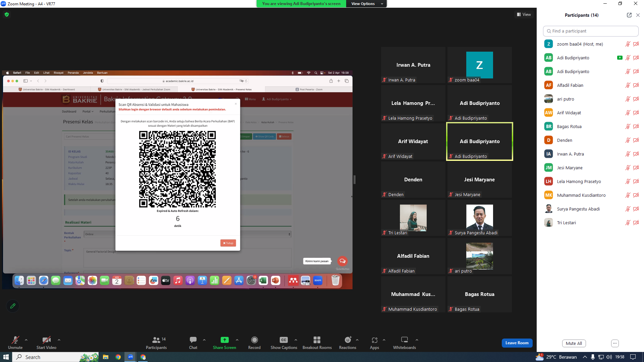644x362 pixels.
Task: Toggle Tri Lestari's video in participants list
Action: pyautogui.click(x=636, y=223)
